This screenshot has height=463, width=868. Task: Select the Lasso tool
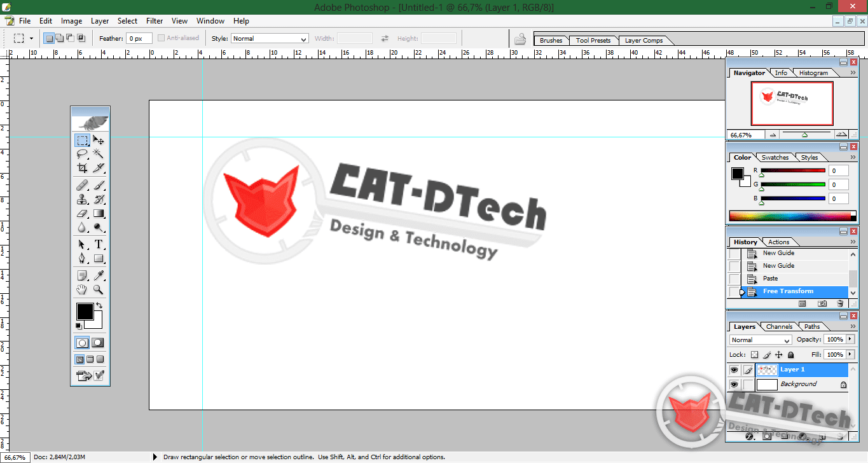click(x=82, y=154)
